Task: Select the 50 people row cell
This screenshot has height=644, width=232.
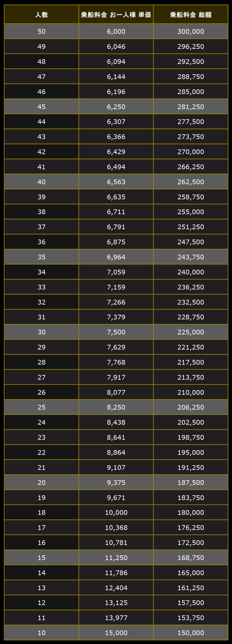Action: (41, 31)
